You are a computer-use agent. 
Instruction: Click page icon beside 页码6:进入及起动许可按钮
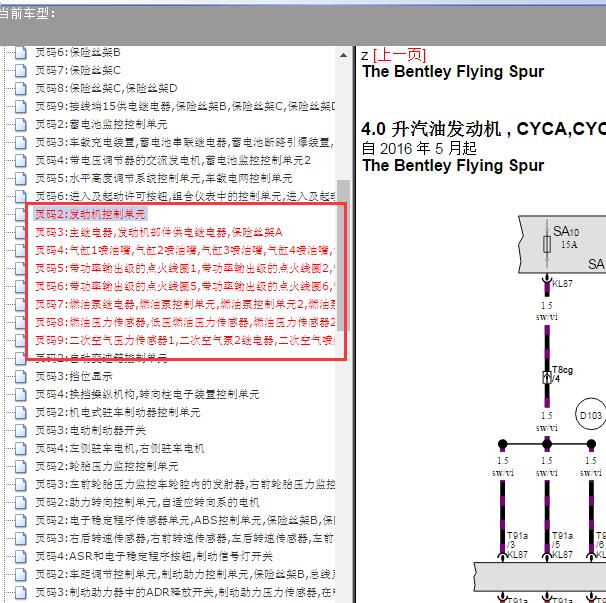[x=20, y=196]
